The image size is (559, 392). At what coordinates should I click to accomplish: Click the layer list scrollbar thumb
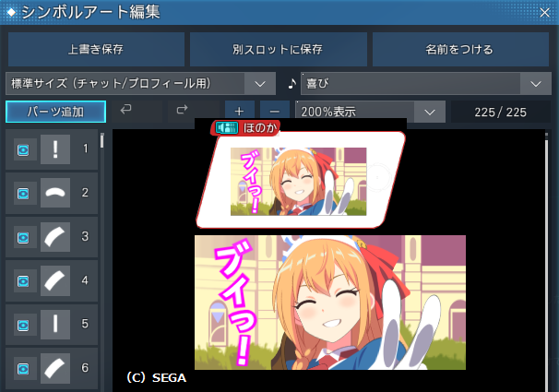[102, 140]
